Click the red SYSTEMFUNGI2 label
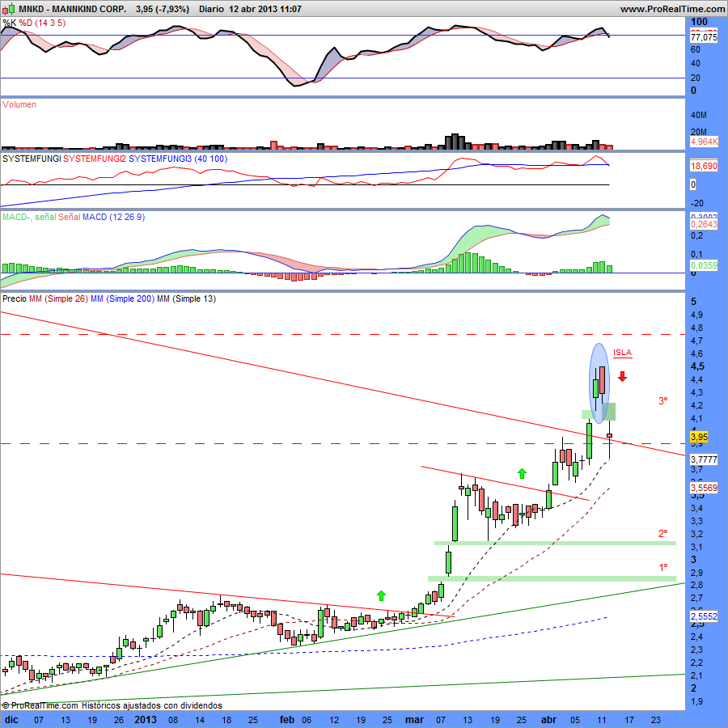Viewport: 728px width, 728px height. click(95, 159)
